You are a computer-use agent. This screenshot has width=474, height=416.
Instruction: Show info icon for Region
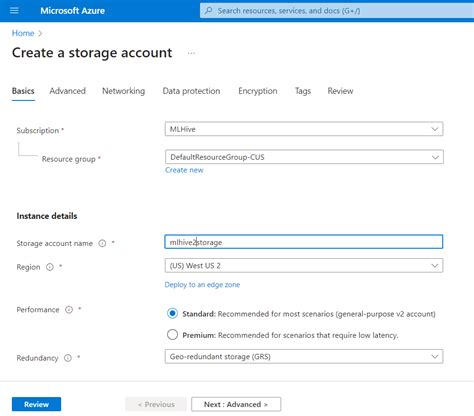click(x=50, y=267)
